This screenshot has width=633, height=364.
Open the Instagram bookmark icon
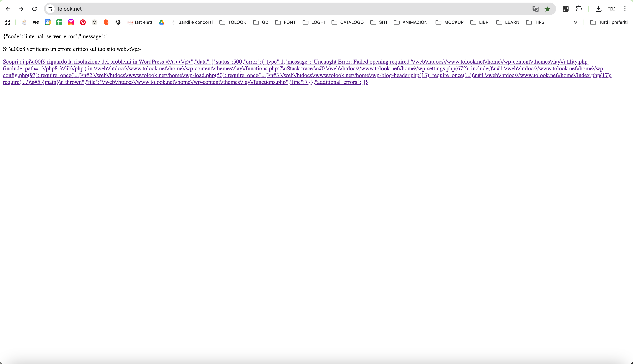coord(71,22)
